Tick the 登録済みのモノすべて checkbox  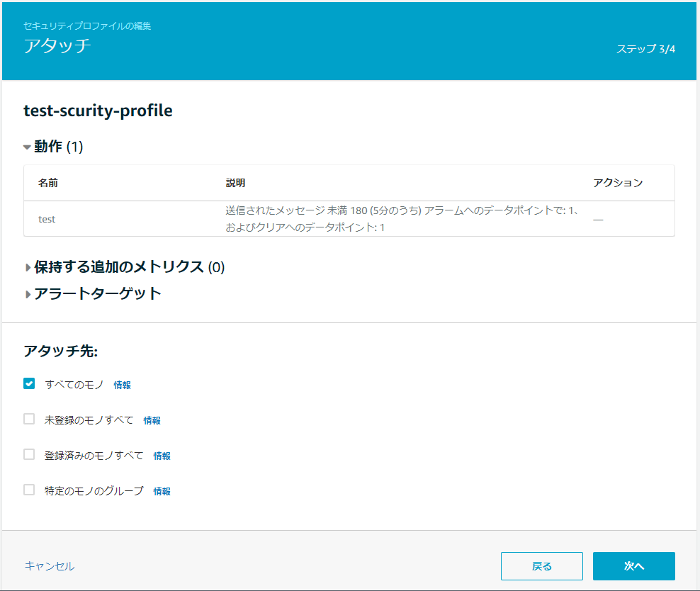tap(29, 455)
